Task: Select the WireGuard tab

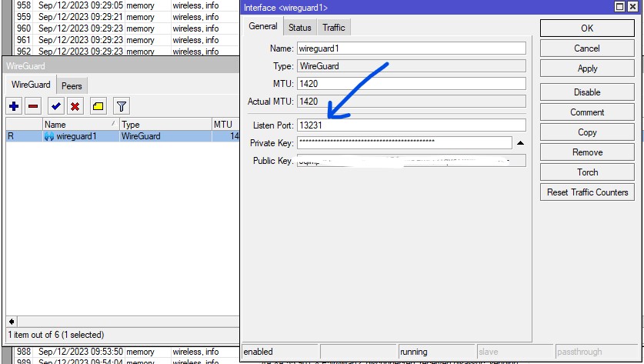Action: (x=31, y=85)
